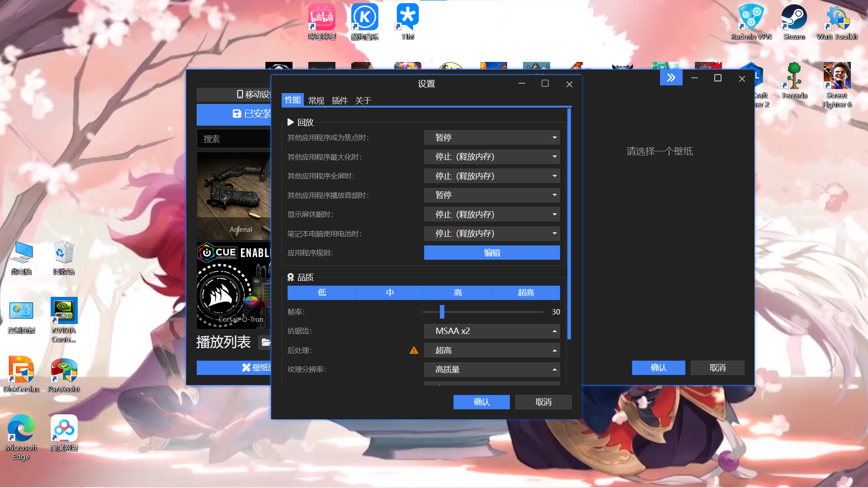Open the 纹理分辨率 高质量 dropdown
The image size is (868, 488).
coord(492,370)
